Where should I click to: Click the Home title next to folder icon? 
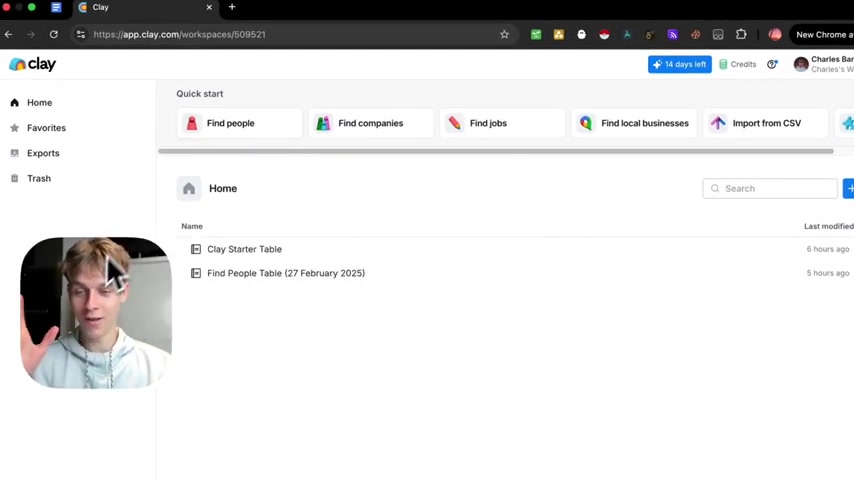223,189
